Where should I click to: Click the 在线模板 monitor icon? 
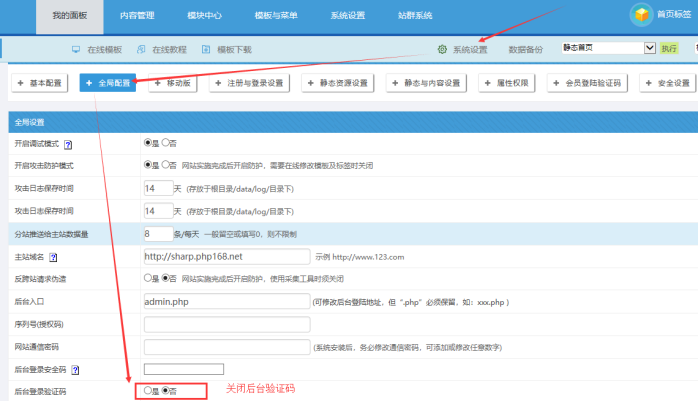point(76,48)
